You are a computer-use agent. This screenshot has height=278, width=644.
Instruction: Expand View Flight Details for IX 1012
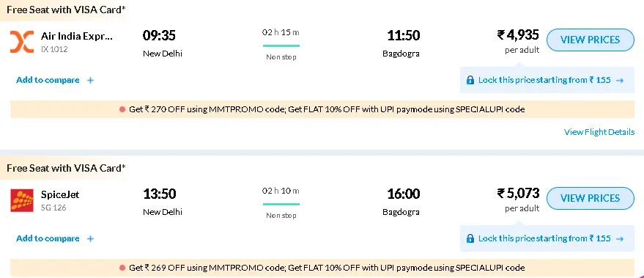[599, 132]
